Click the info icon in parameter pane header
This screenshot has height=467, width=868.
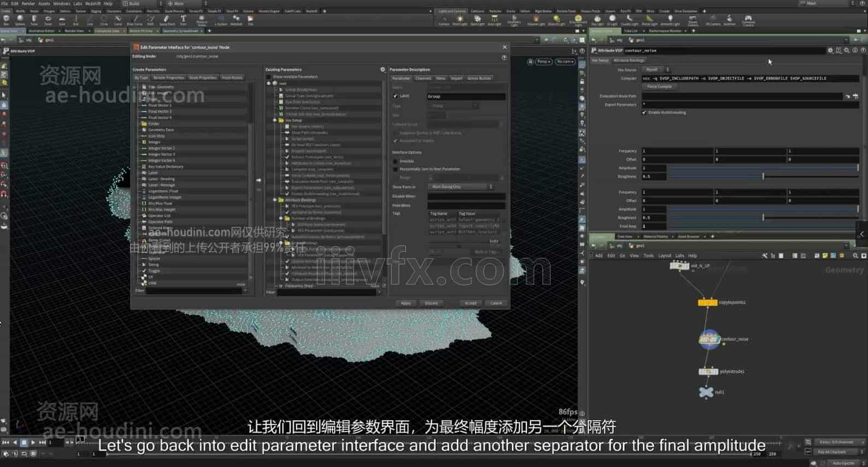(855, 50)
